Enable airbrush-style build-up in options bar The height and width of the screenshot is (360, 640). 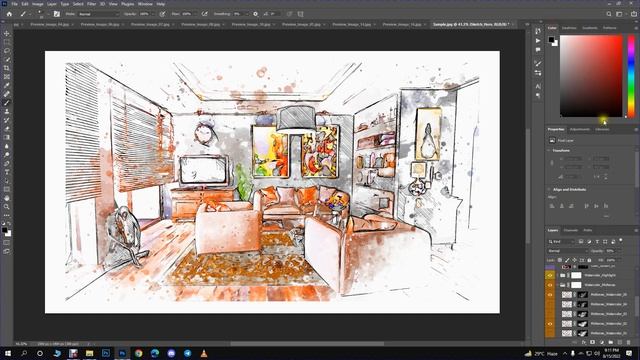[x=204, y=14]
